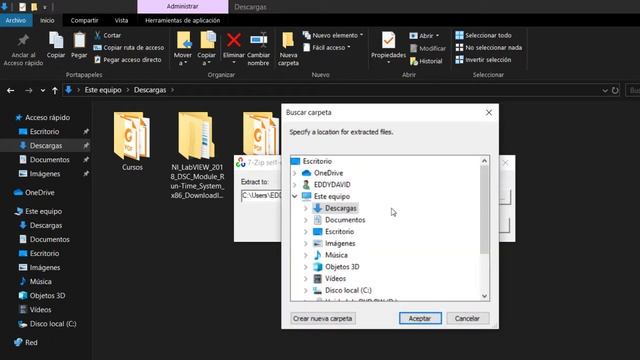Image resolution: width=640 pixels, height=360 pixels.
Task: Open the Nuevo elemento dropdown
Action: tap(333, 36)
